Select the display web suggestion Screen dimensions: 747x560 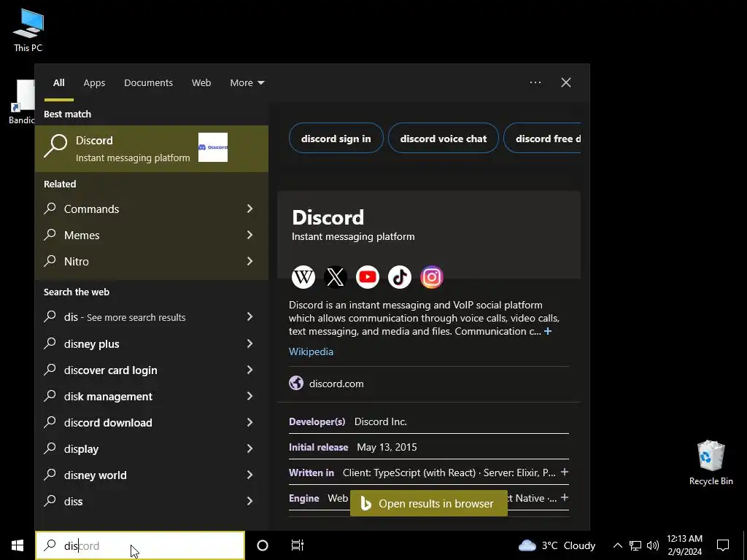coord(152,448)
